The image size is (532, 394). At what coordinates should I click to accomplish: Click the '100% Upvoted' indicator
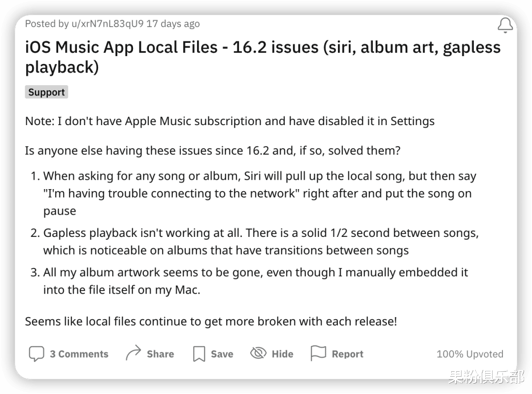pos(470,354)
